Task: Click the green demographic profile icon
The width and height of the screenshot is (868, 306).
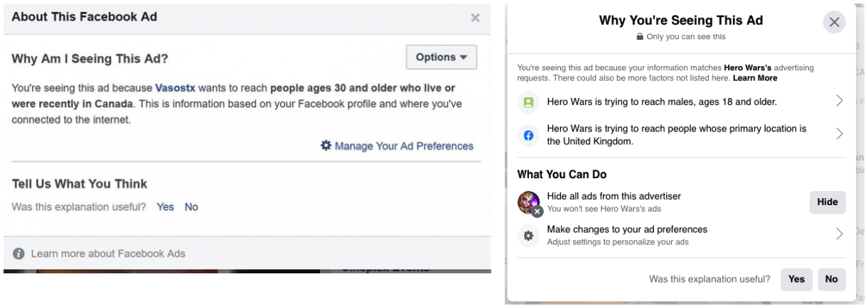Action: point(528,102)
